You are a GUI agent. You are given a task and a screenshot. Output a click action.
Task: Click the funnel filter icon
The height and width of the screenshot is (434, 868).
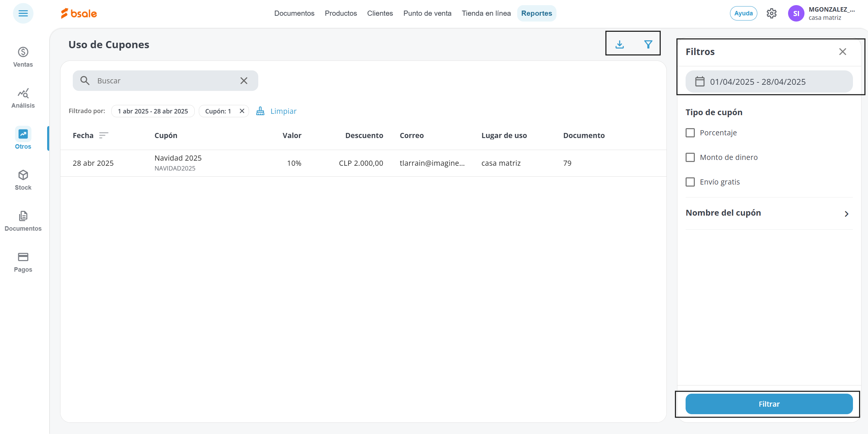(648, 44)
